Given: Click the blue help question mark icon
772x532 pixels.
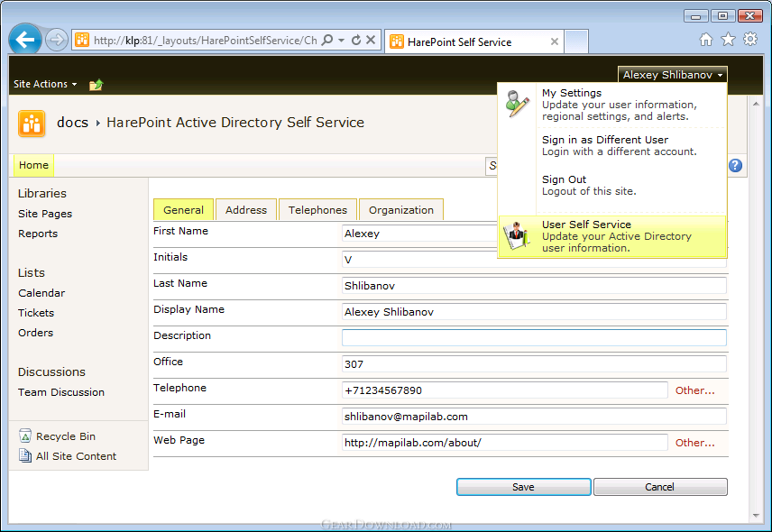Looking at the screenshot, I should click(735, 165).
